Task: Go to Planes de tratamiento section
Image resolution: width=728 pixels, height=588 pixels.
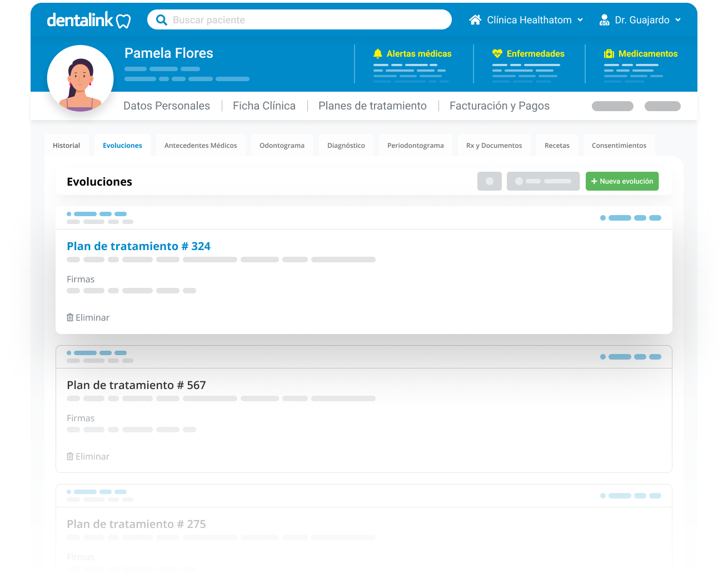Action: (x=372, y=106)
